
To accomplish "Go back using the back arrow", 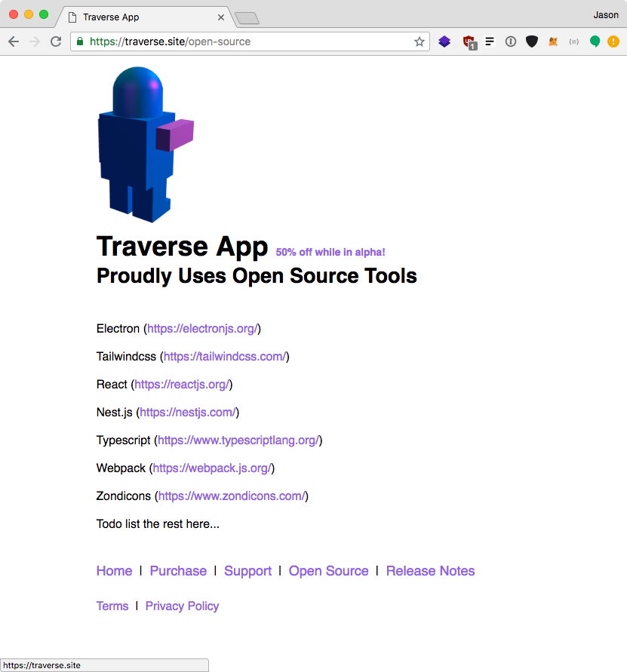I will pyautogui.click(x=14, y=41).
